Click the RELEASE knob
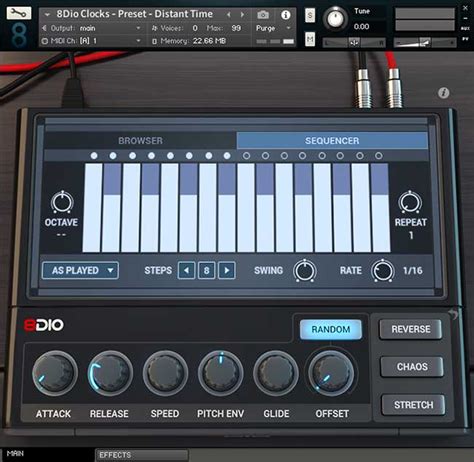Viewport: 474px width, 462px height. click(x=110, y=373)
